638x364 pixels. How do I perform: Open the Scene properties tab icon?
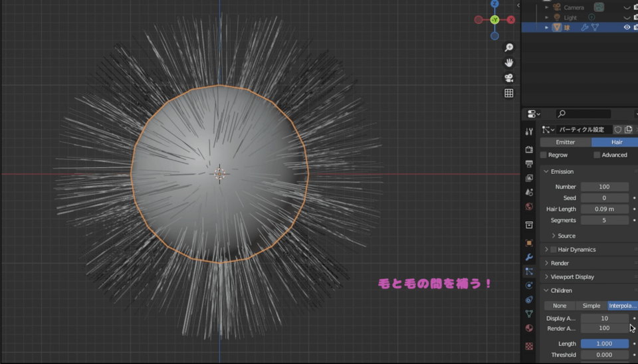click(529, 192)
